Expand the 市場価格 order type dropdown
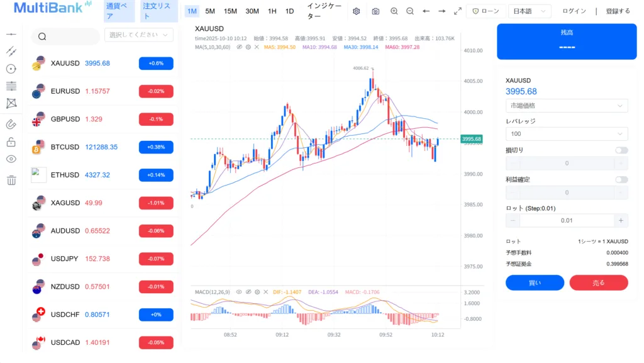 (x=567, y=106)
